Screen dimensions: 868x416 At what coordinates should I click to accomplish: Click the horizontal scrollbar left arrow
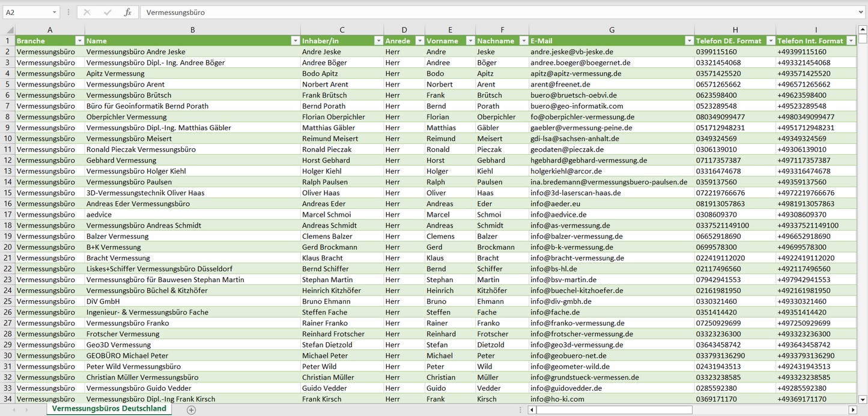tap(532, 410)
